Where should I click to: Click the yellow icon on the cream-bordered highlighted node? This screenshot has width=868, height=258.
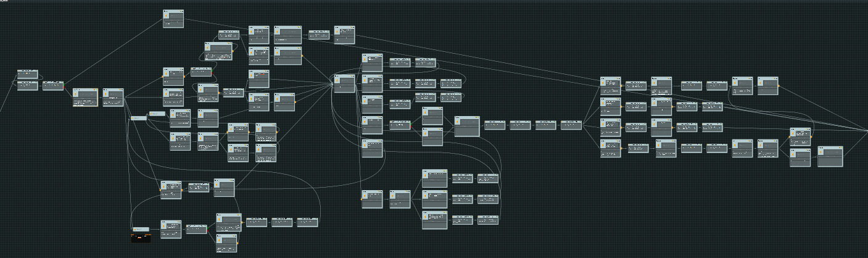[x=76, y=94]
